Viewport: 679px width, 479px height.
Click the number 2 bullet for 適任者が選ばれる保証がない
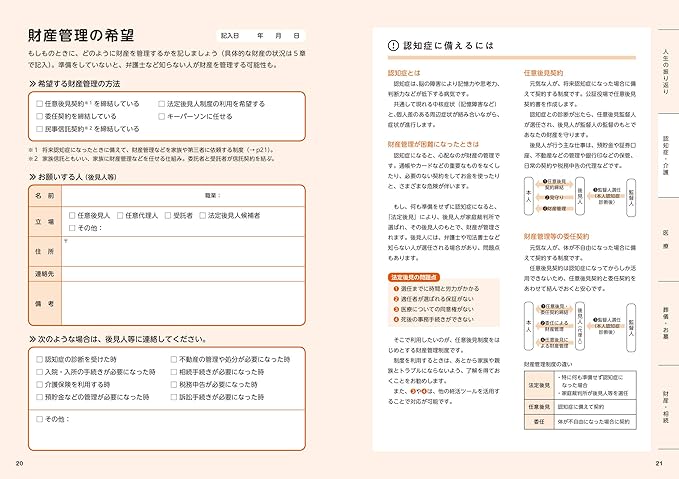[x=396, y=299]
